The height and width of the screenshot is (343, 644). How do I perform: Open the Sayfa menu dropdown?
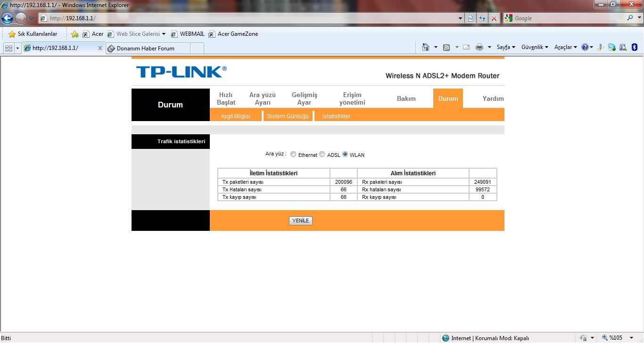(x=506, y=47)
